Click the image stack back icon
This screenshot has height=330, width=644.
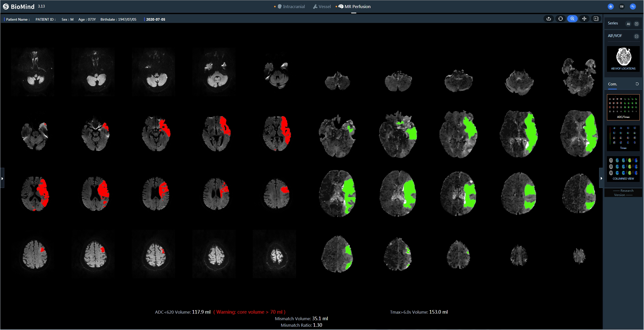tap(596, 19)
